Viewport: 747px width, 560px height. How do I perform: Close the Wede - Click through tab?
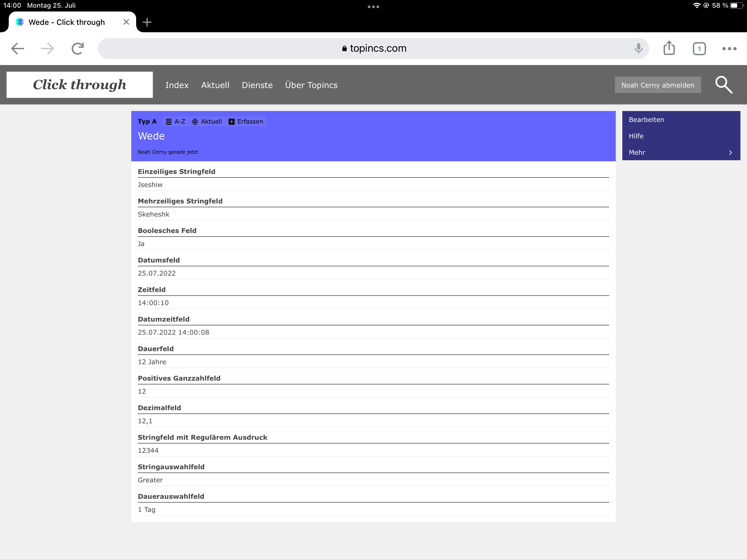(x=126, y=22)
